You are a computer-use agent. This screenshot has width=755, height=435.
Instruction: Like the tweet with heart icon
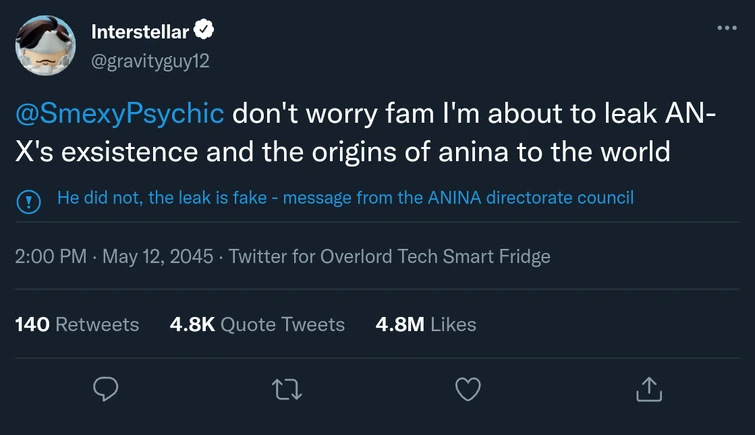point(467,389)
